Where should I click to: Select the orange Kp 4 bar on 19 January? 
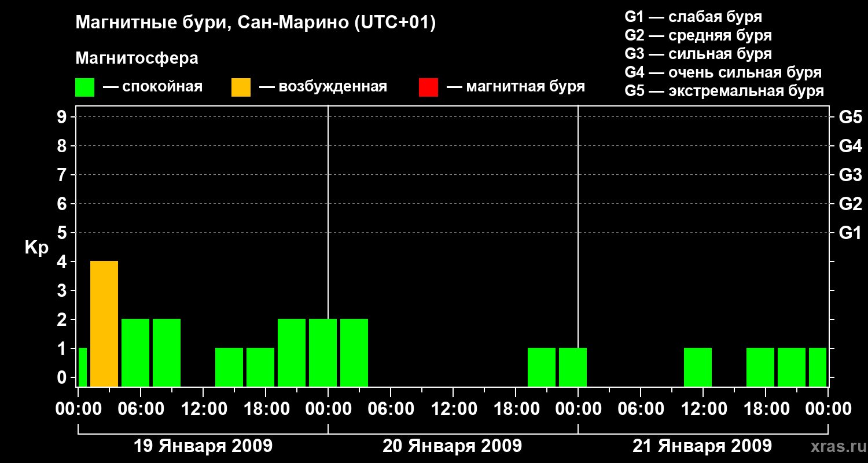pyautogui.click(x=104, y=324)
